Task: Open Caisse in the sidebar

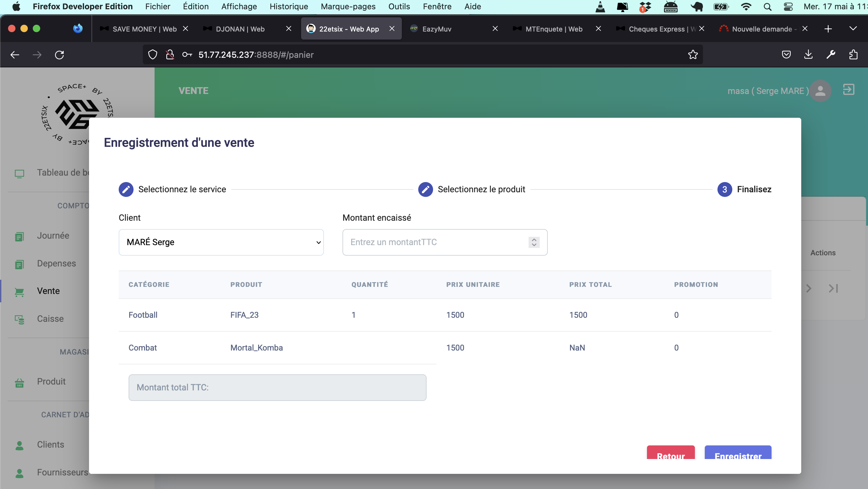Action: [50, 319]
